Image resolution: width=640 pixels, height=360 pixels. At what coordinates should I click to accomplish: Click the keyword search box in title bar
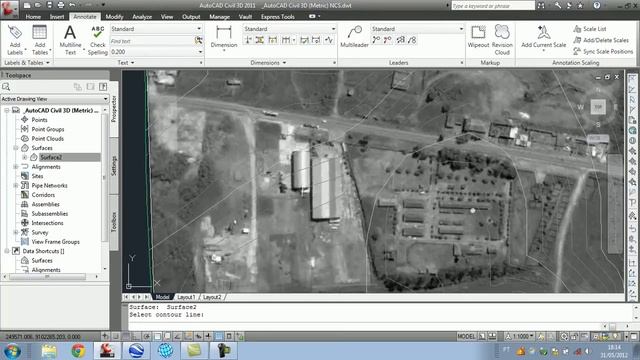click(493, 6)
